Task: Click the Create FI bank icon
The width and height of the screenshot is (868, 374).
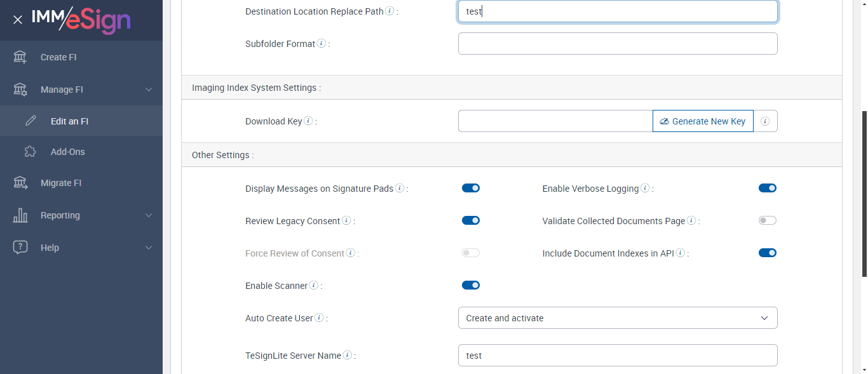Action: (x=20, y=57)
